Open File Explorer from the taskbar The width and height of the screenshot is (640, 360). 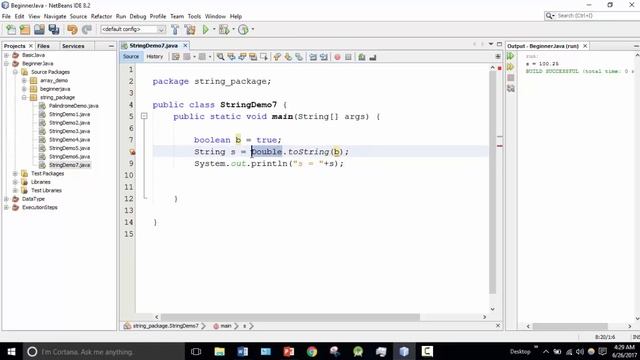coord(220,351)
